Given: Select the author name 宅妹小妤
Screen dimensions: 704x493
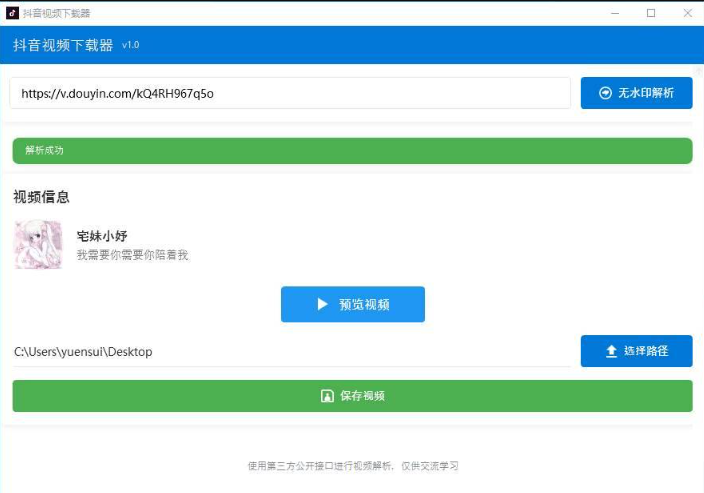Looking at the screenshot, I should click(x=102, y=236).
